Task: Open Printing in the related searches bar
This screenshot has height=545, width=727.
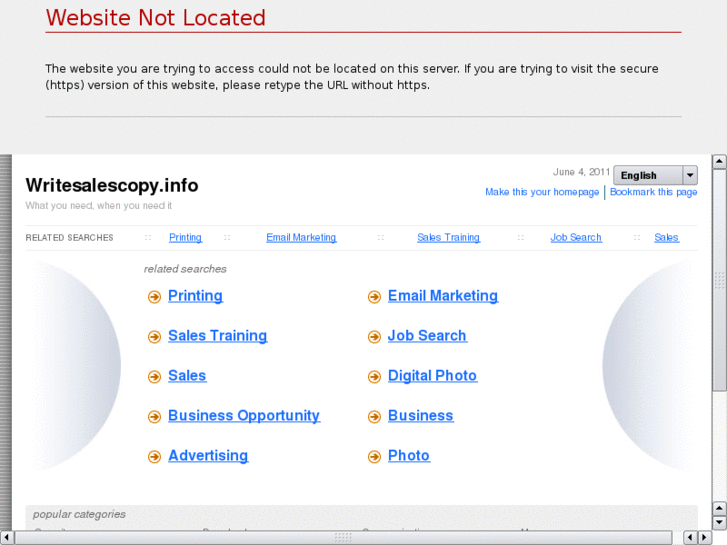Action: (x=185, y=237)
